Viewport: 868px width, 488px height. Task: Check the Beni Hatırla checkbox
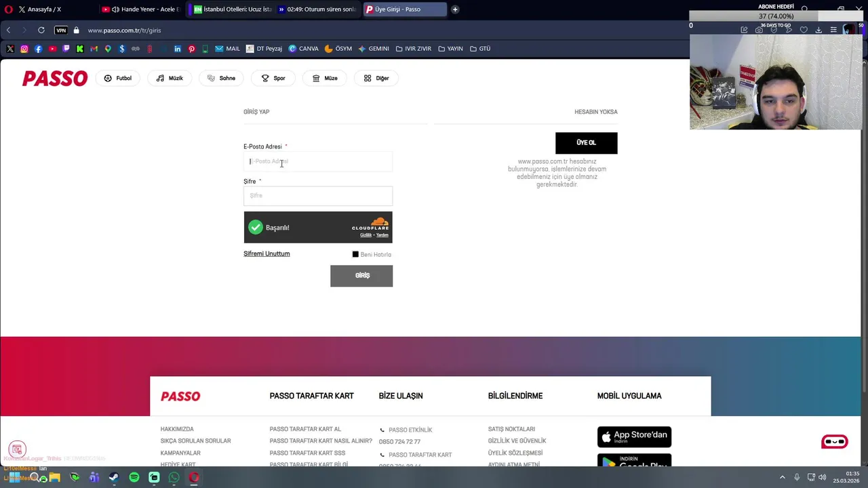point(355,254)
